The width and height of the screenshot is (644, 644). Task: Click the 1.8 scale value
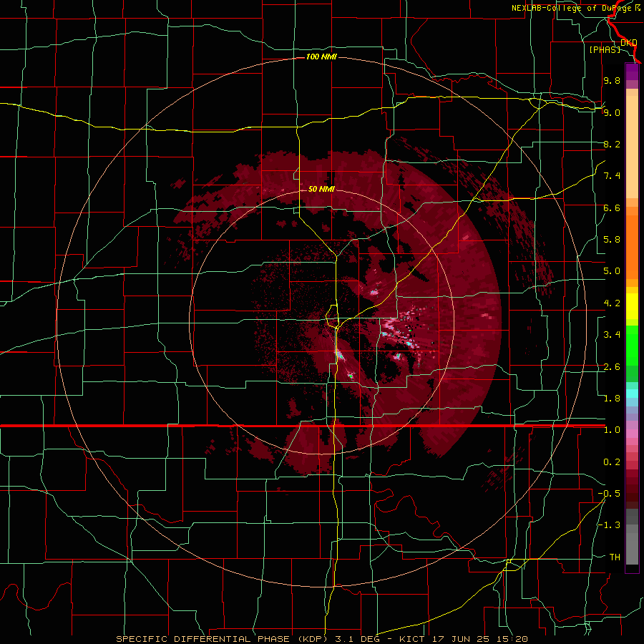click(x=612, y=399)
